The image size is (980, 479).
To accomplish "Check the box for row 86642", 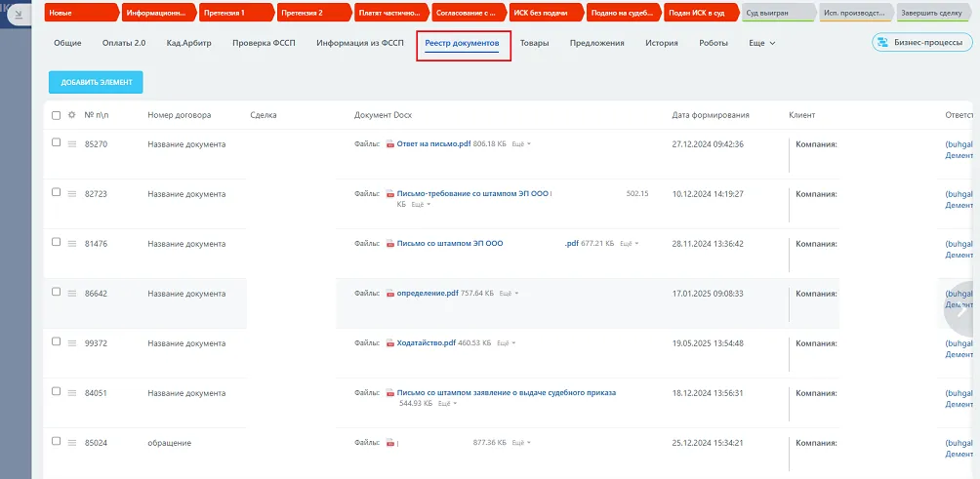I will point(57,292).
